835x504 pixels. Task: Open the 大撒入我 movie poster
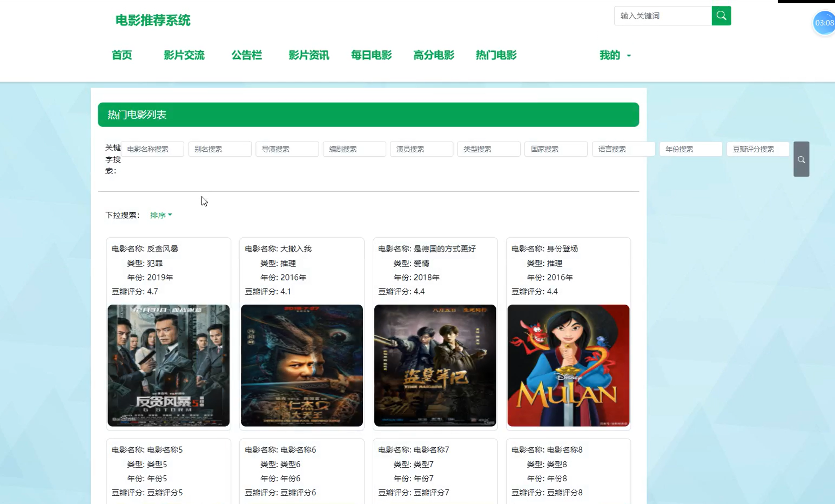click(x=302, y=366)
